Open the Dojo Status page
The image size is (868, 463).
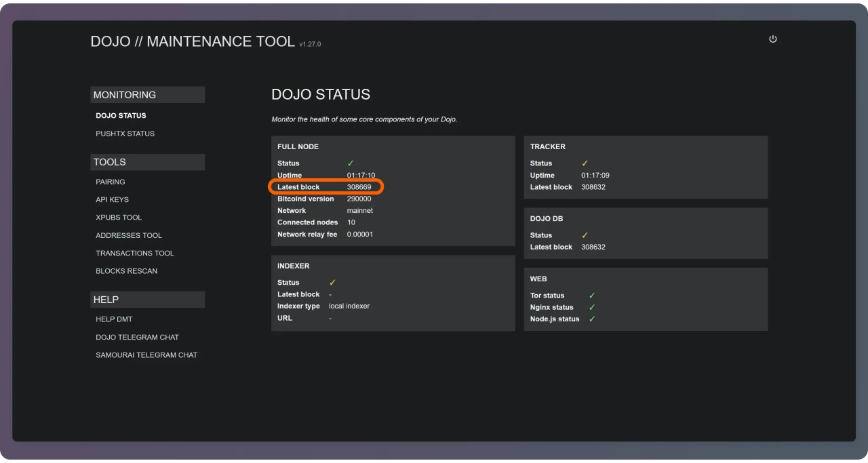click(121, 116)
